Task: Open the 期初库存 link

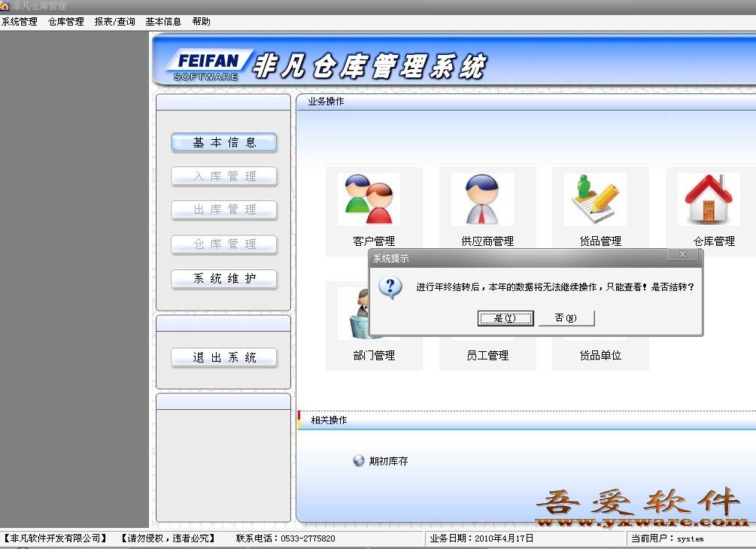Action: point(389,461)
